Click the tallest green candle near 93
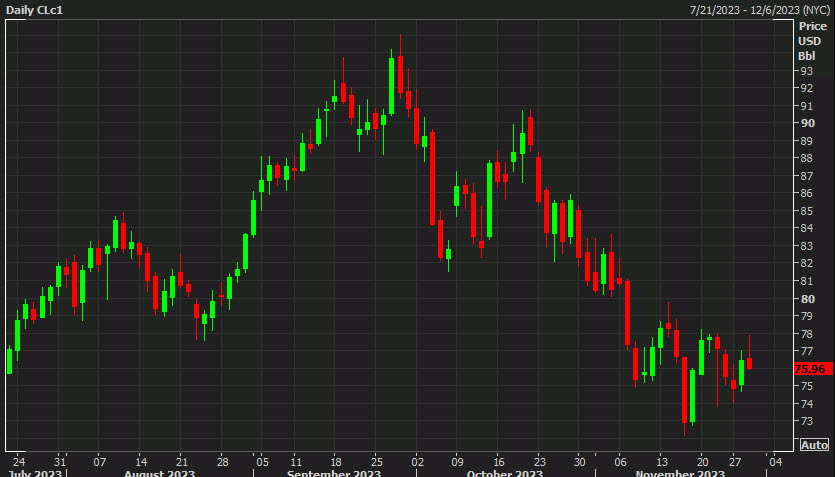 coord(392,86)
